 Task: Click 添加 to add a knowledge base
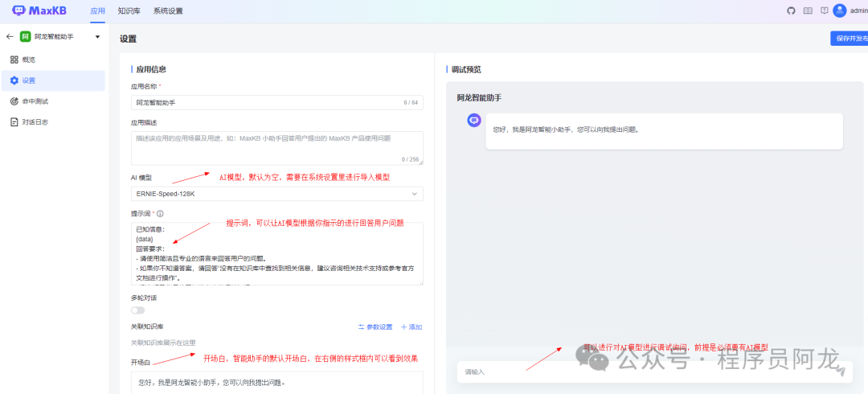tap(411, 327)
